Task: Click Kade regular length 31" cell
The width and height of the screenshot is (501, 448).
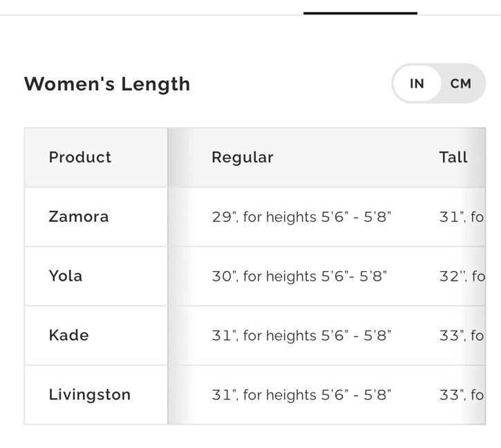Action: pyautogui.click(x=301, y=335)
